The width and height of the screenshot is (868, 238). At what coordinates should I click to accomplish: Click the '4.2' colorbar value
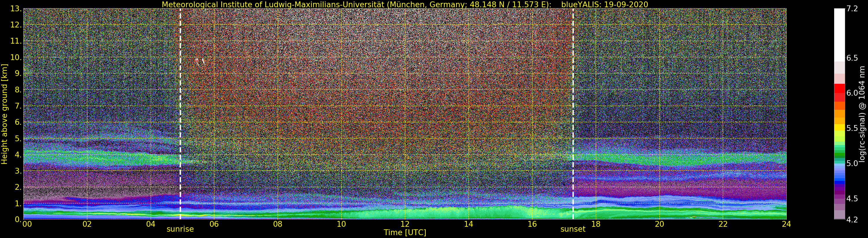pyautogui.click(x=852, y=220)
